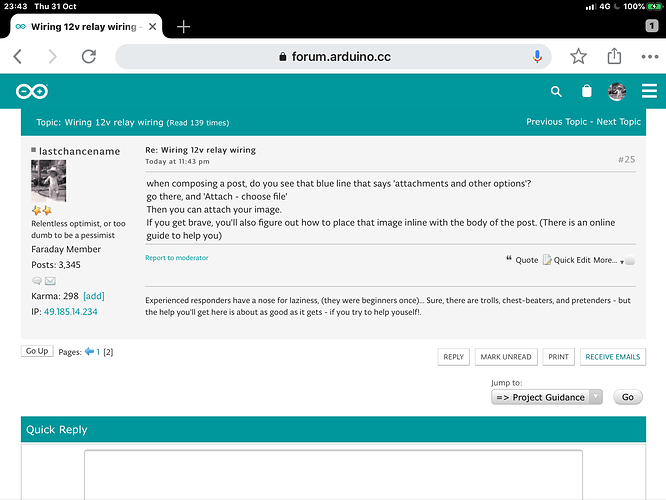Tap the 23:43 clock in status bar

tap(16, 6)
